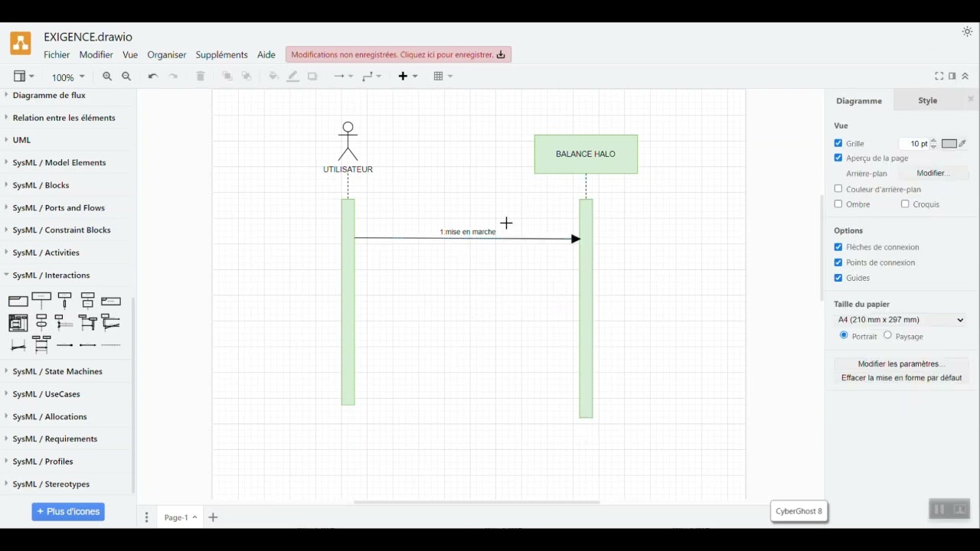Viewport: 980px width, 551px height.
Task: Toggle dark mode sun icon
Action: tap(967, 32)
